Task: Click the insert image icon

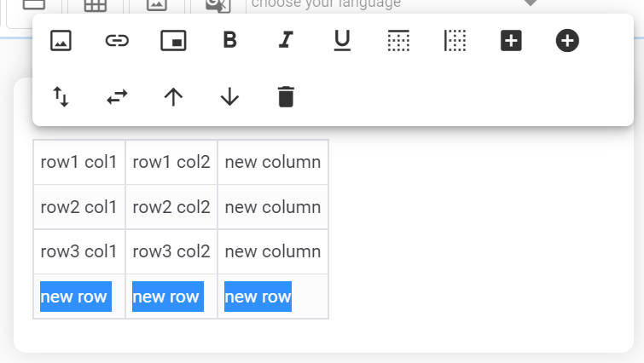Action: click(61, 40)
